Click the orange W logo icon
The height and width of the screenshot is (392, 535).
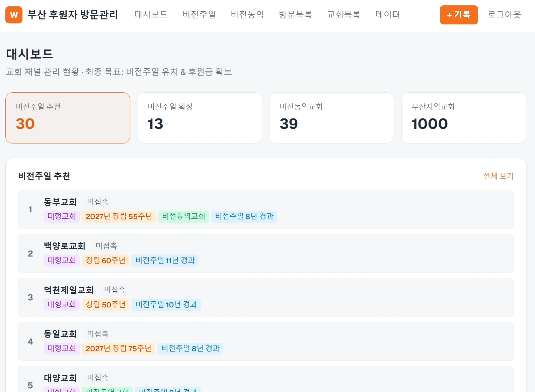[14, 15]
